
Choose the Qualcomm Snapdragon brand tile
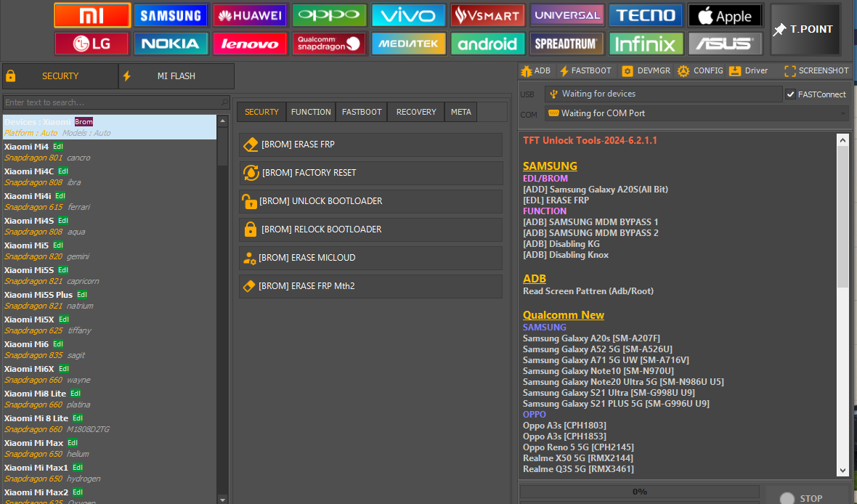(x=329, y=44)
